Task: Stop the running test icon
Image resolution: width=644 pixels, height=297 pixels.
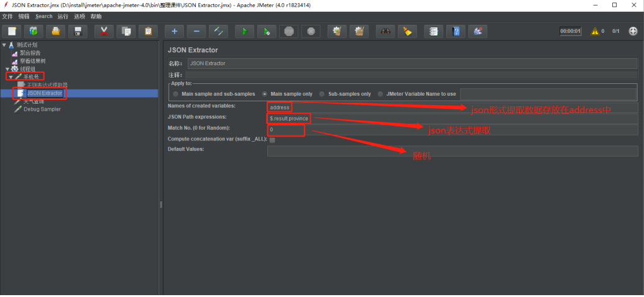Action: [x=289, y=31]
